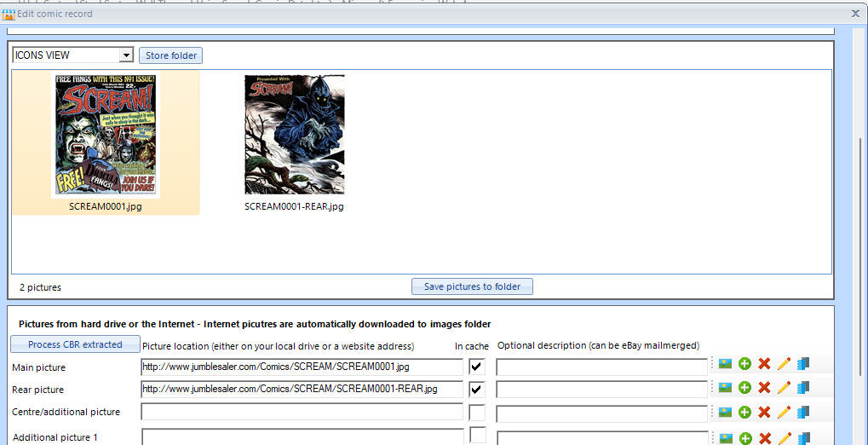Click Rear picture optional description field
This screenshot has height=445, width=868.
pyautogui.click(x=601, y=390)
